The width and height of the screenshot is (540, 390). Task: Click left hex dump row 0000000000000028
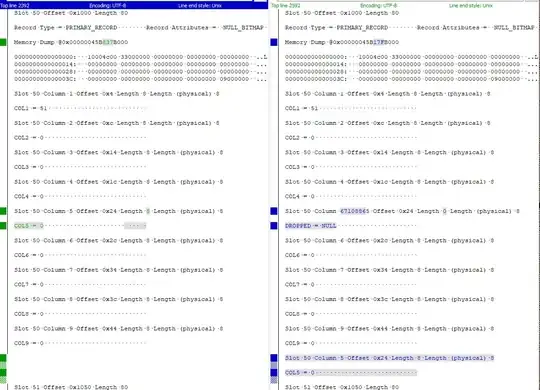click(x=141, y=72)
